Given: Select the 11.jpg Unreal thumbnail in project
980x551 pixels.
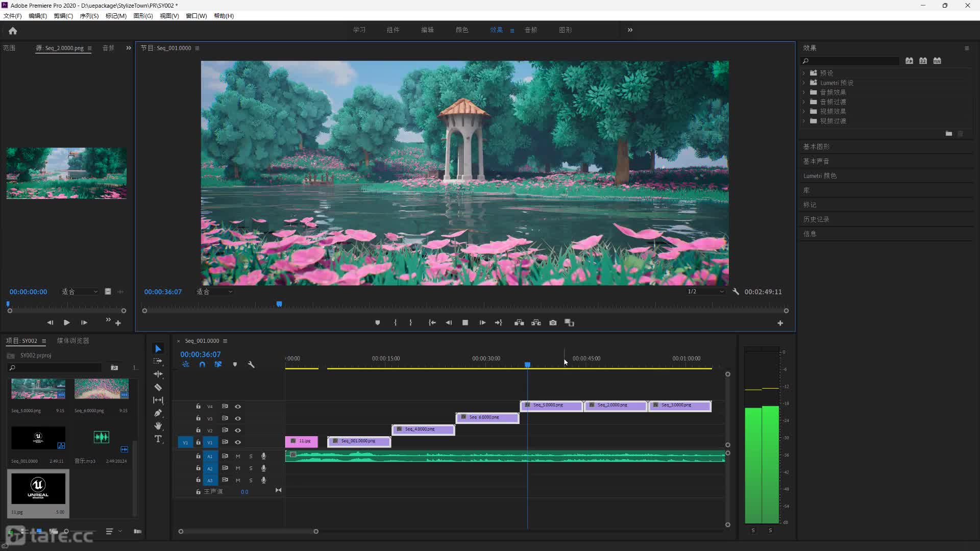Looking at the screenshot, I should click(x=38, y=489).
